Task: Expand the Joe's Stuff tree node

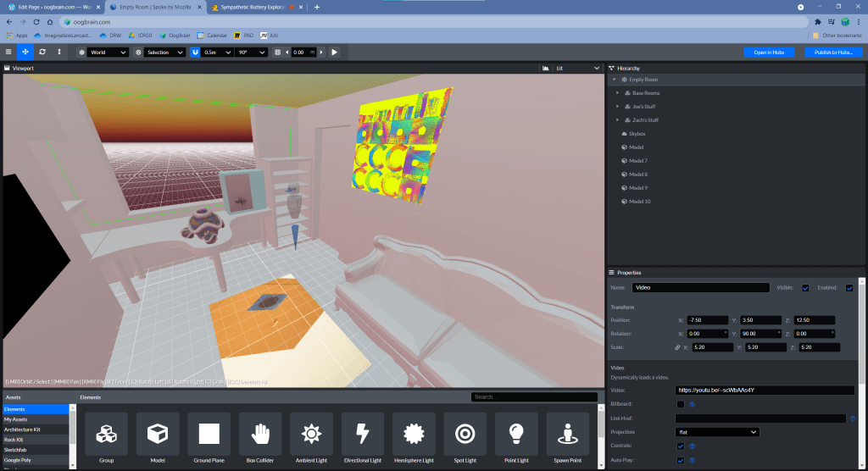Action: click(617, 107)
